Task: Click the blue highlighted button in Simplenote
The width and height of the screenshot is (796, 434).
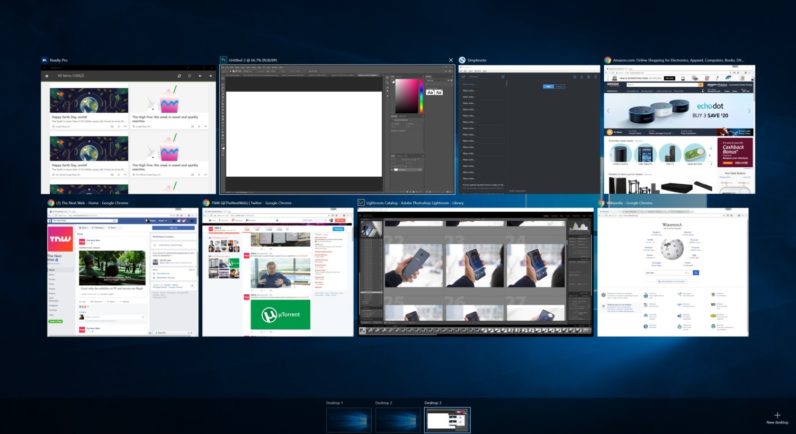Action: pos(548,86)
